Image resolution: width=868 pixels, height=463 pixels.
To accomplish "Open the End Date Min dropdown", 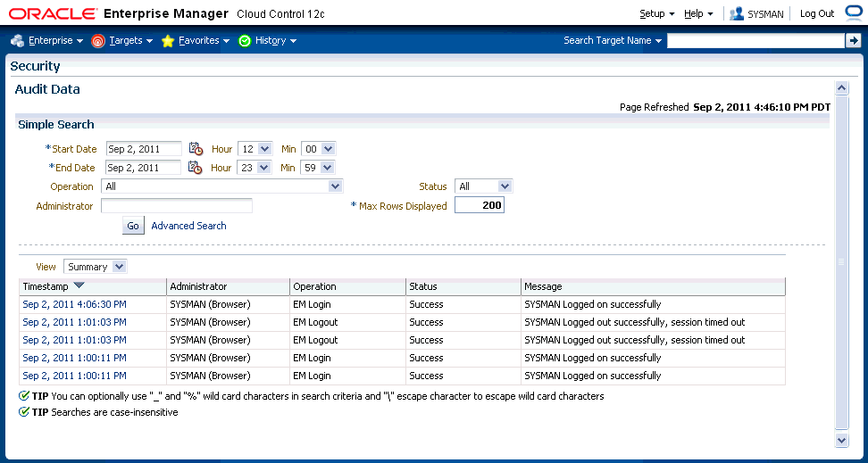I will pyautogui.click(x=318, y=168).
